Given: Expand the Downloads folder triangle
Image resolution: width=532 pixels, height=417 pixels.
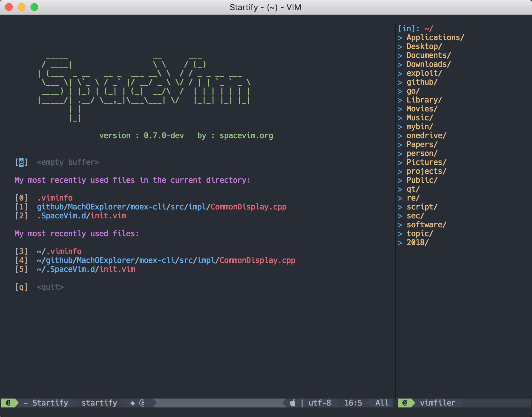Looking at the screenshot, I should tap(400, 65).
